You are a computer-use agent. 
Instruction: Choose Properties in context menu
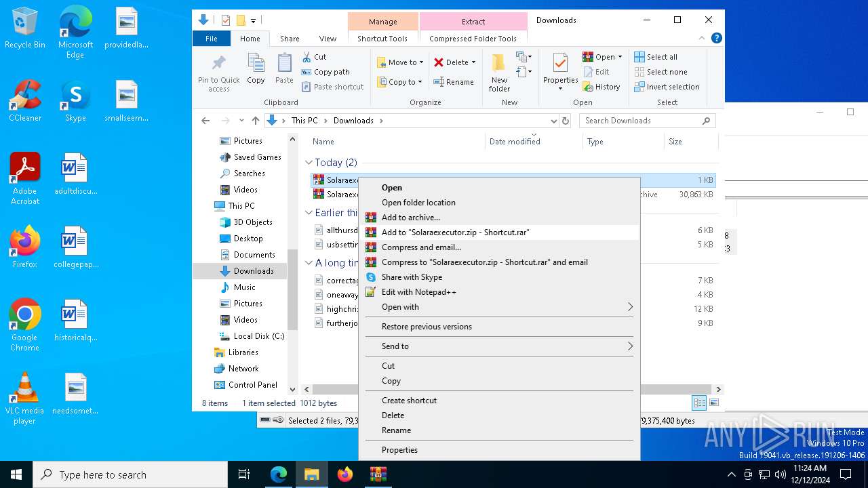click(x=499, y=450)
